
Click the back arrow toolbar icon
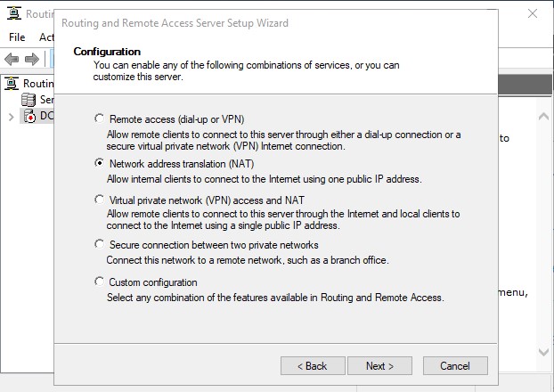(x=12, y=59)
